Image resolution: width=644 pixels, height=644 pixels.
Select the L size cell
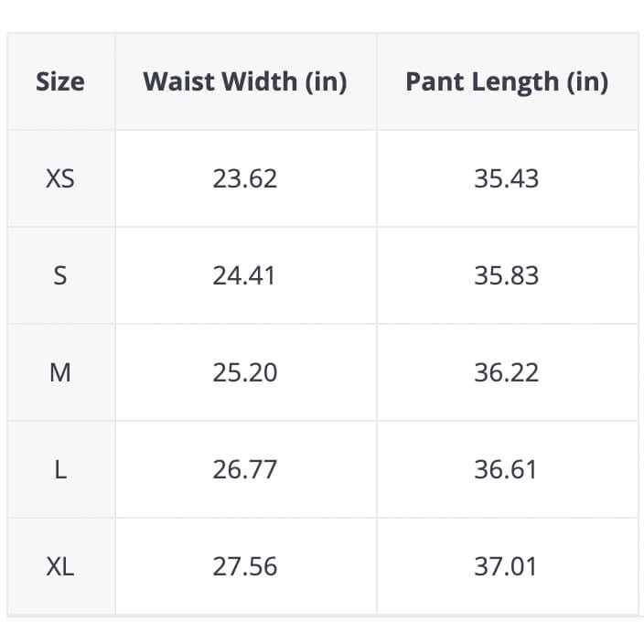60,469
